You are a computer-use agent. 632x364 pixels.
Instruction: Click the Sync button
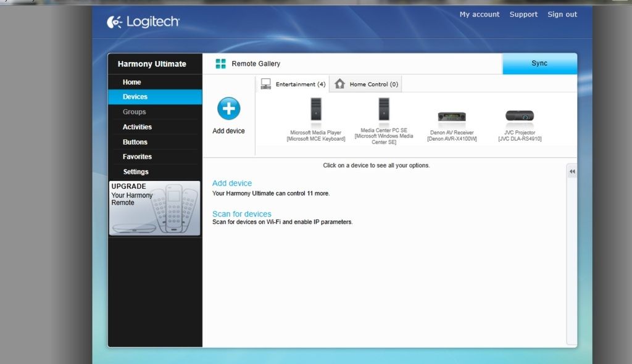click(539, 64)
